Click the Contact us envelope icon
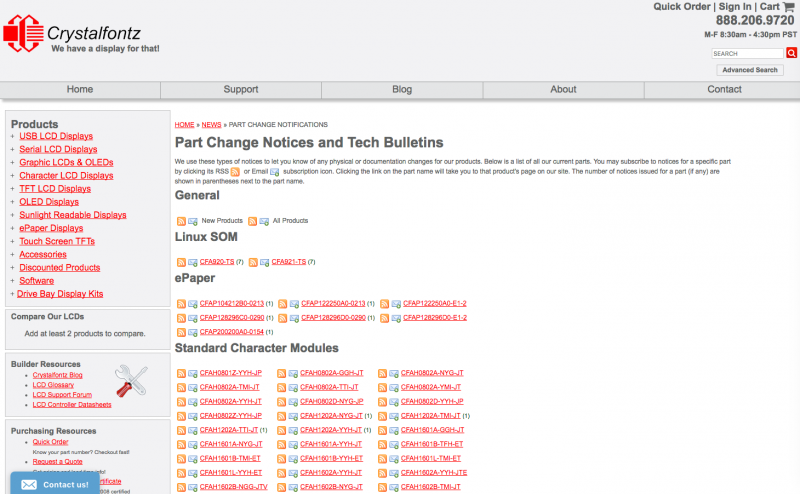The height and width of the screenshot is (494, 800). 29,484
